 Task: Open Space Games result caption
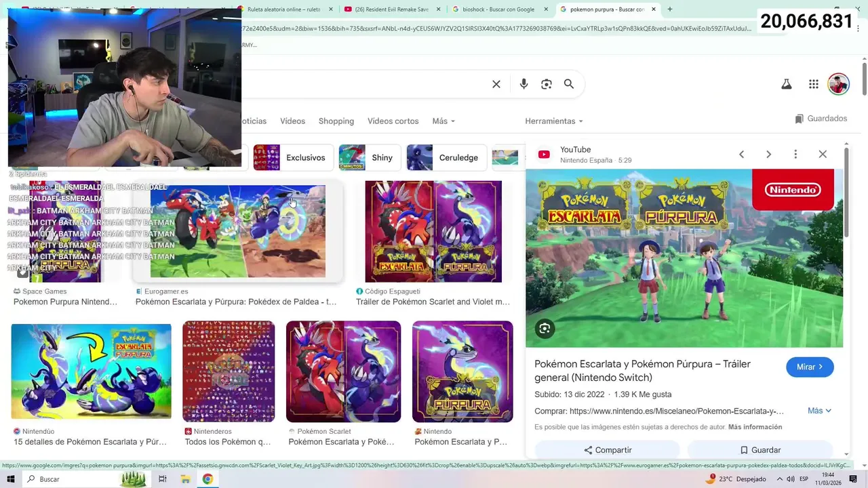coord(65,302)
